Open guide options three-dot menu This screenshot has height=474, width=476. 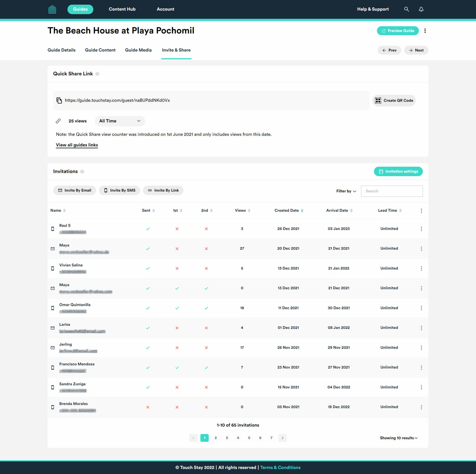[425, 31]
